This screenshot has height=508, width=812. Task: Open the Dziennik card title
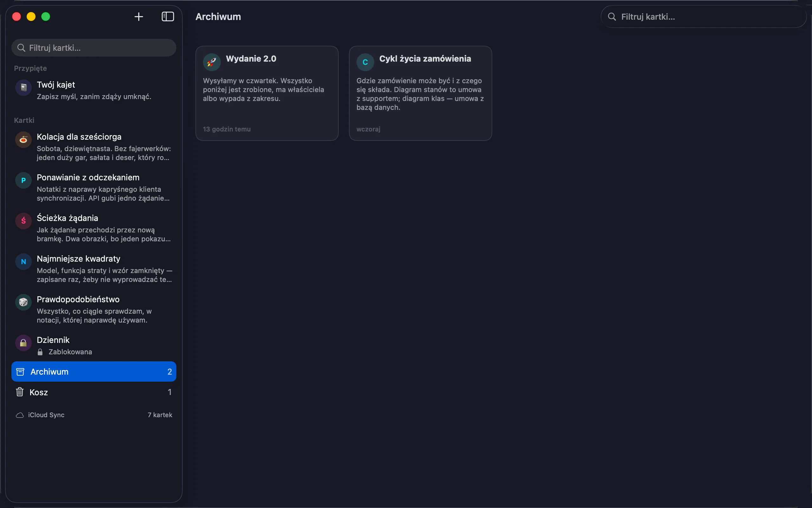(x=53, y=340)
